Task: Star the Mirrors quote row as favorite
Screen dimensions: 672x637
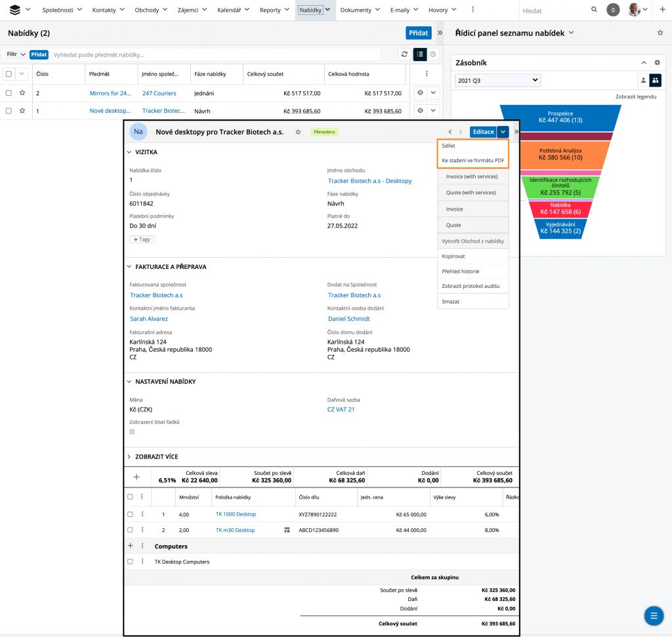Action: (22, 93)
